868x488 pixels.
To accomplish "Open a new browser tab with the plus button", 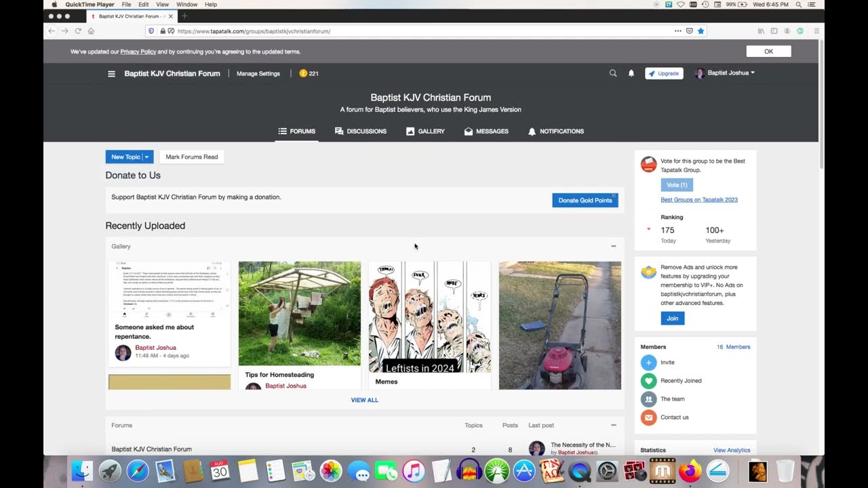I will [184, 16].
